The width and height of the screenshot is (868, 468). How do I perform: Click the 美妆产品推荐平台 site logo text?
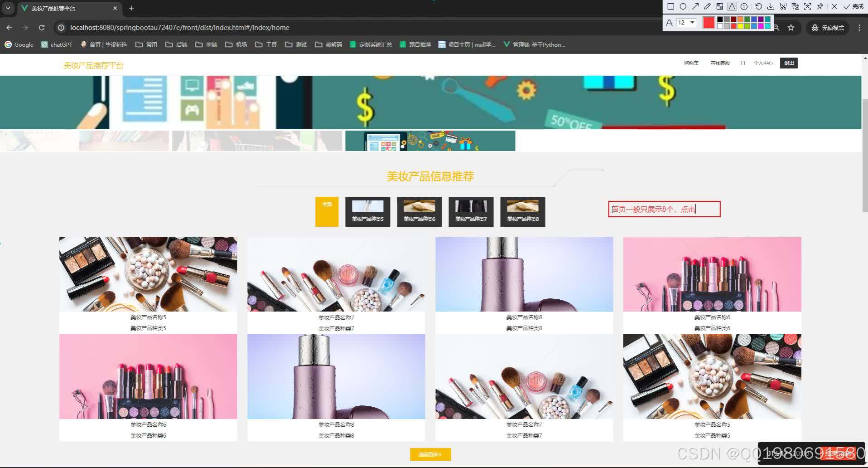pyautogui.click(x=93, y=65)
